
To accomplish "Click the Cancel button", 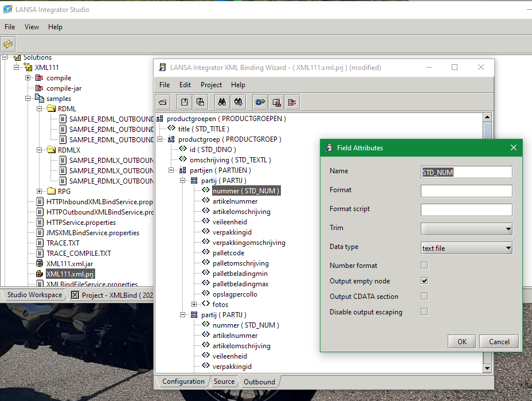I will click(x=499, y=341).
